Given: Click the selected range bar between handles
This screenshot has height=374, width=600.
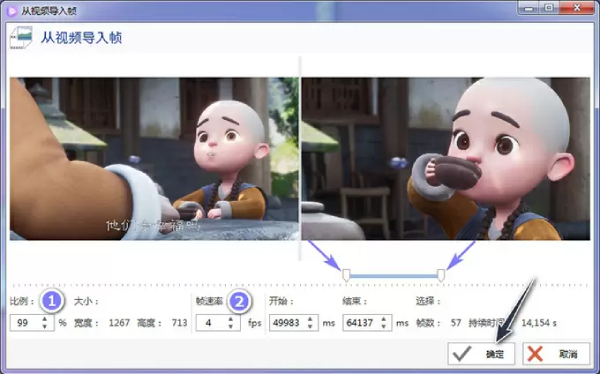Looking at the screenshot, I should [x=393, y=276].
